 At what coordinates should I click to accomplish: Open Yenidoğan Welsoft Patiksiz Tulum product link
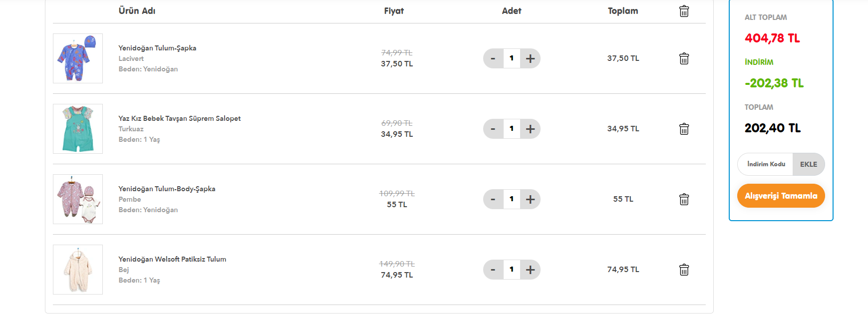172,259
